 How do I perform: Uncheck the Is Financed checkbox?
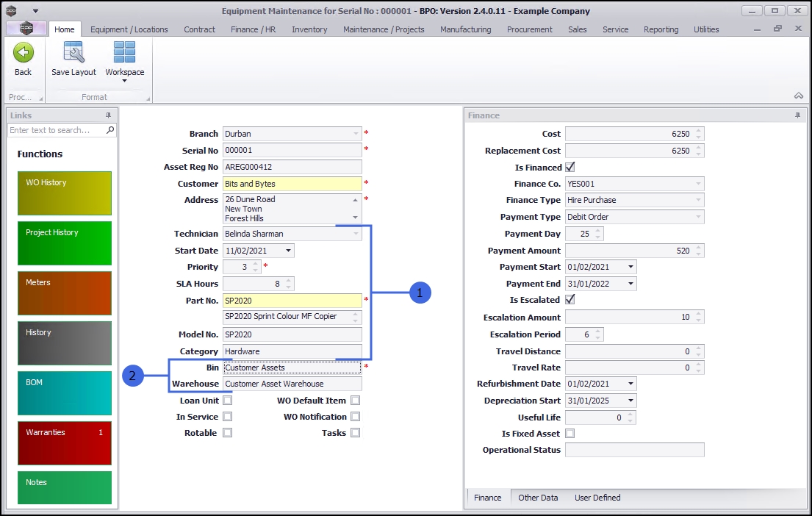click(570, 167)
